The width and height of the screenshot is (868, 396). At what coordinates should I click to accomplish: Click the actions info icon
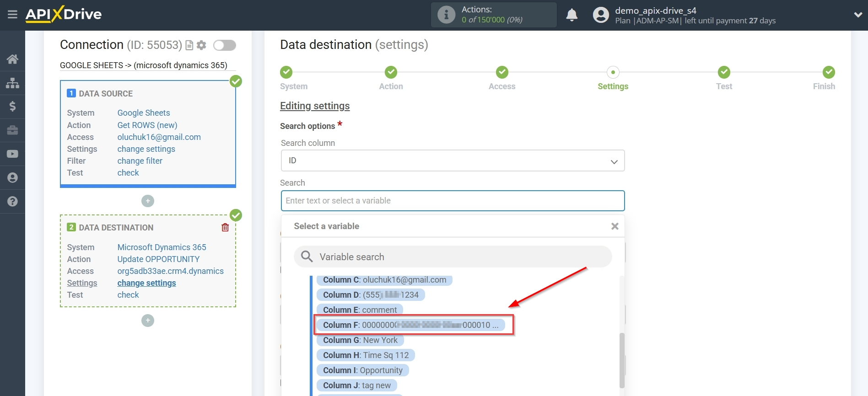click(446, 15)
